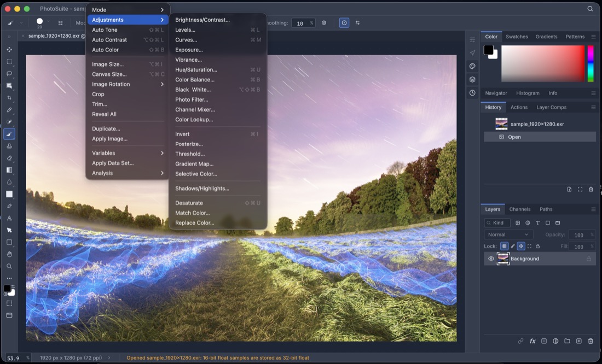The image size is (602, 364).
Task: Toggle Quick Mask mode
Action: [9, 303]
